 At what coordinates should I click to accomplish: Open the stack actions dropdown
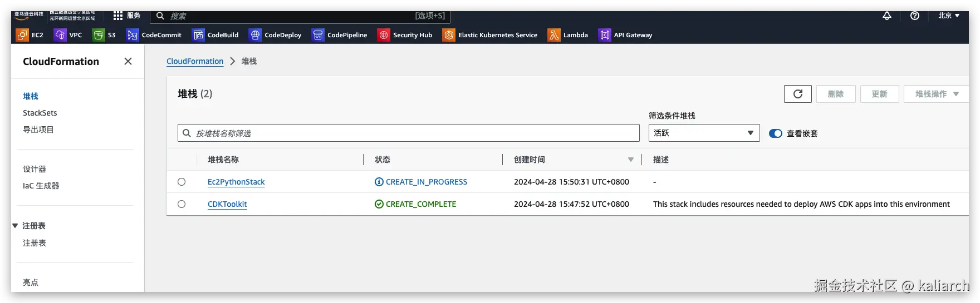click(x=937, y=94)
